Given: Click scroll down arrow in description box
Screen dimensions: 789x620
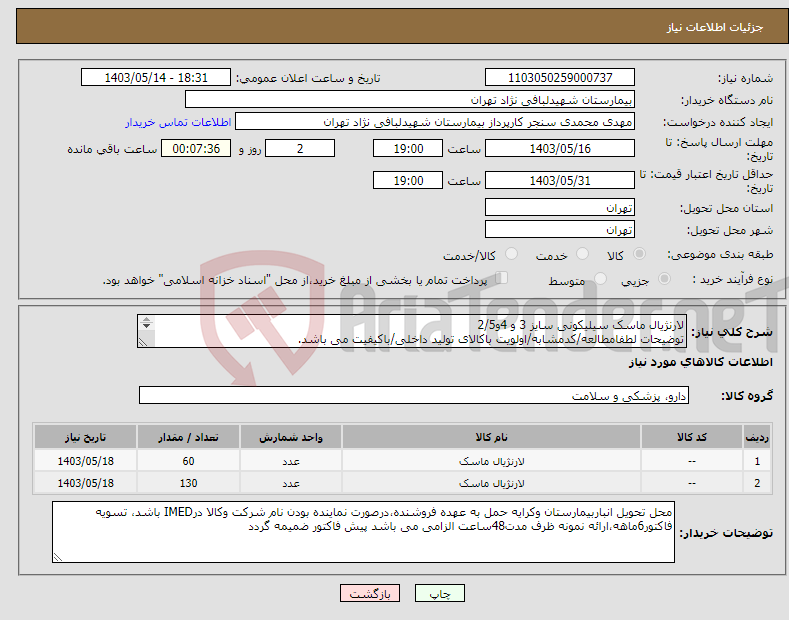Looking at the screenshot, I should [146, 326].
